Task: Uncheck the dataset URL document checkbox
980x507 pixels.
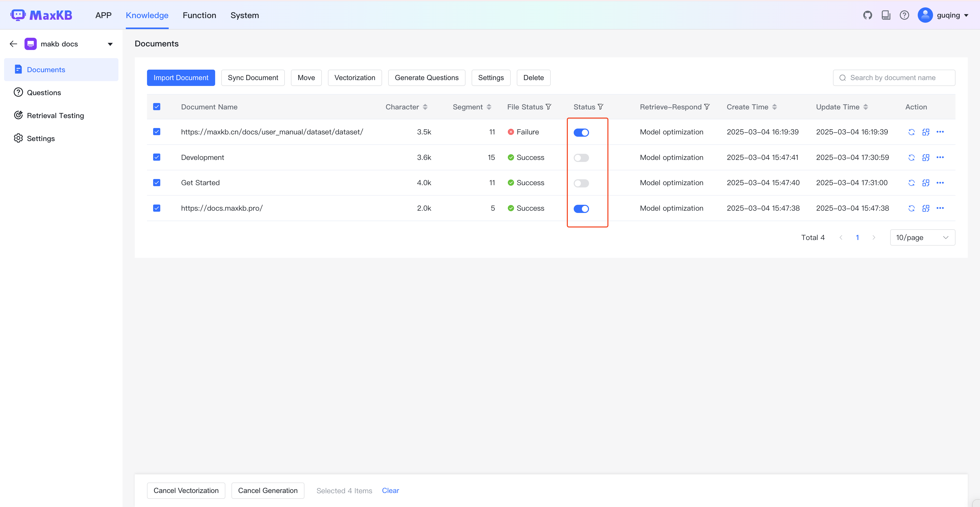Action: [157, 132]
